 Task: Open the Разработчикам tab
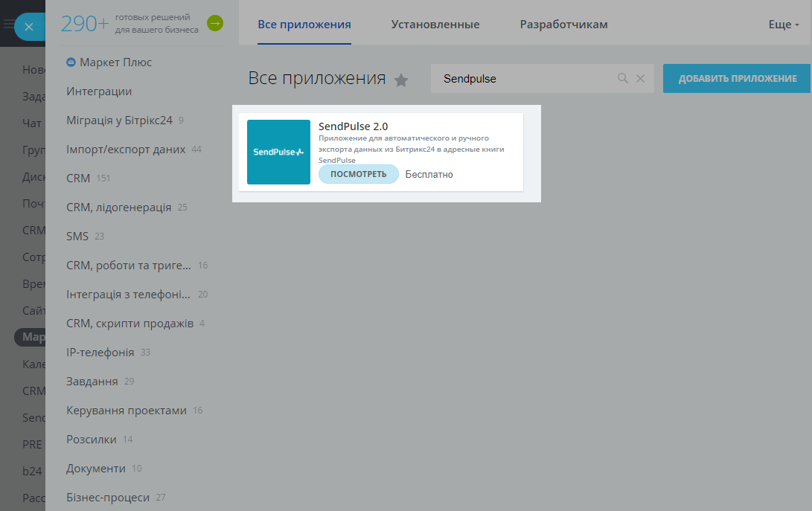[563, 25]
